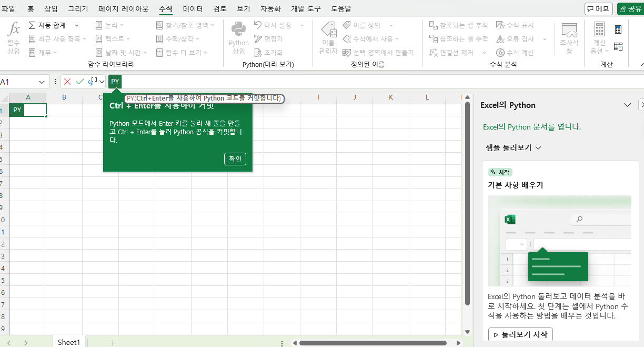
Task: Open 날짜 및 시간 functions
Action: 122,53
